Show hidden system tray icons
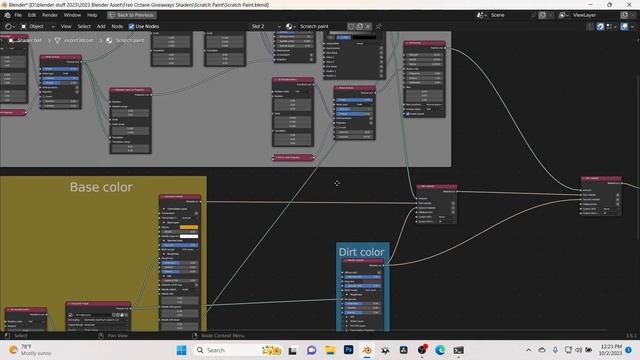Image resolution: width=640 pixels, height=360 pixels. [x=529, y=350]
